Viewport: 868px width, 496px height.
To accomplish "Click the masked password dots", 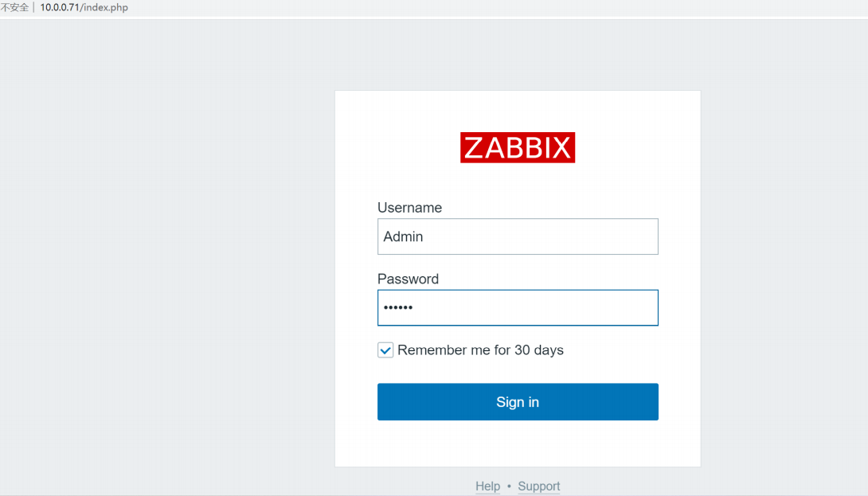I will click(x=398, y=308).
